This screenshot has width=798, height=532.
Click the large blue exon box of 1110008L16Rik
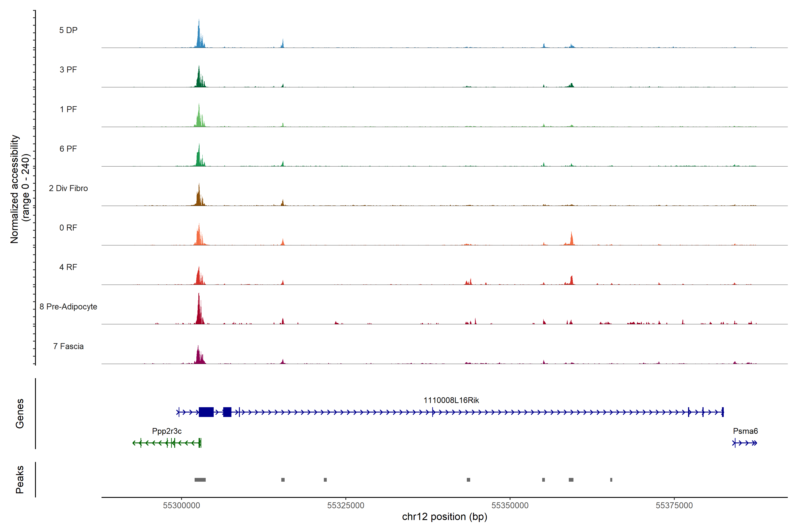tap(206, 412)
